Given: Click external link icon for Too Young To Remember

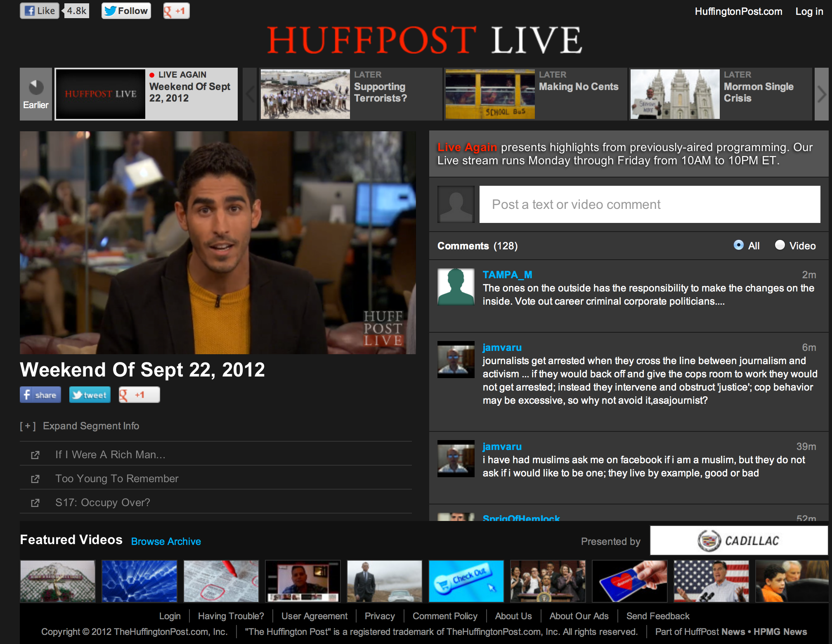Looking at the screenshot, I should click(x=35, y=479).
